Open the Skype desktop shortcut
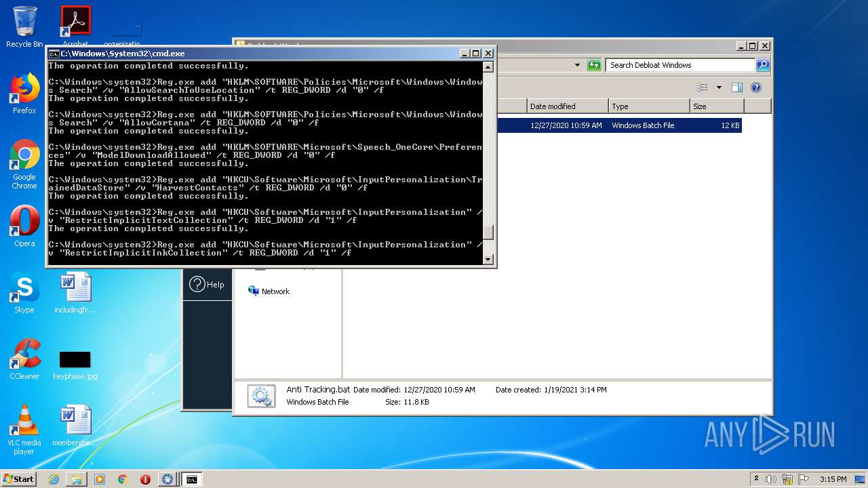The height and width of the screenshot is (488, 868). coord(24,293)
